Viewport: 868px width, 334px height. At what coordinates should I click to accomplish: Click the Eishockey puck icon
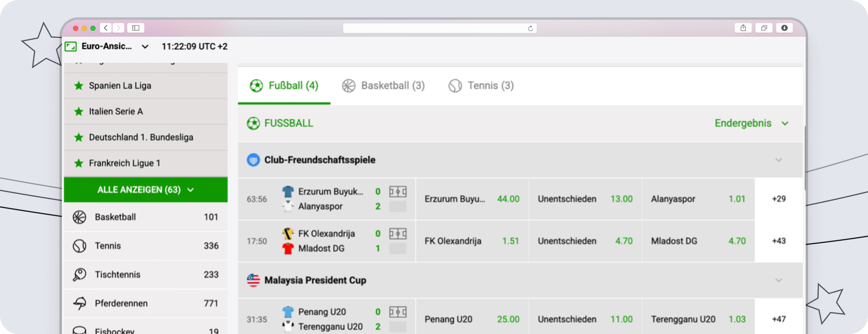(x=80, y=330)
